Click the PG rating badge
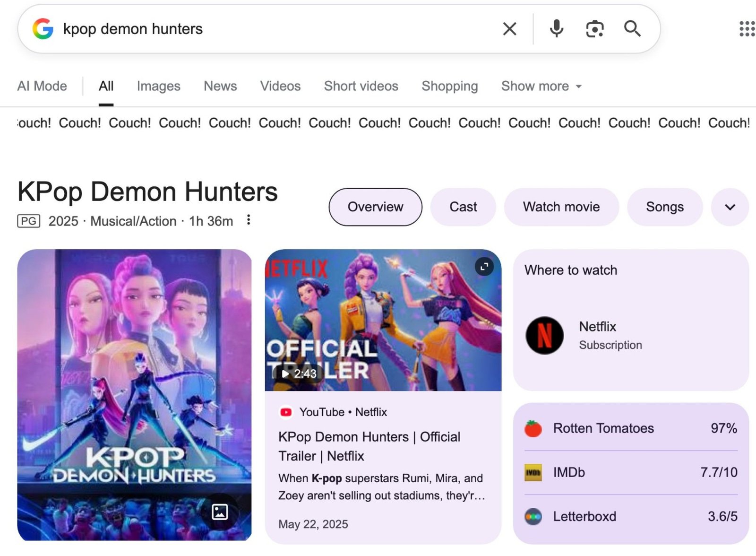Screen dimensions: 756x556 (29, 221)
